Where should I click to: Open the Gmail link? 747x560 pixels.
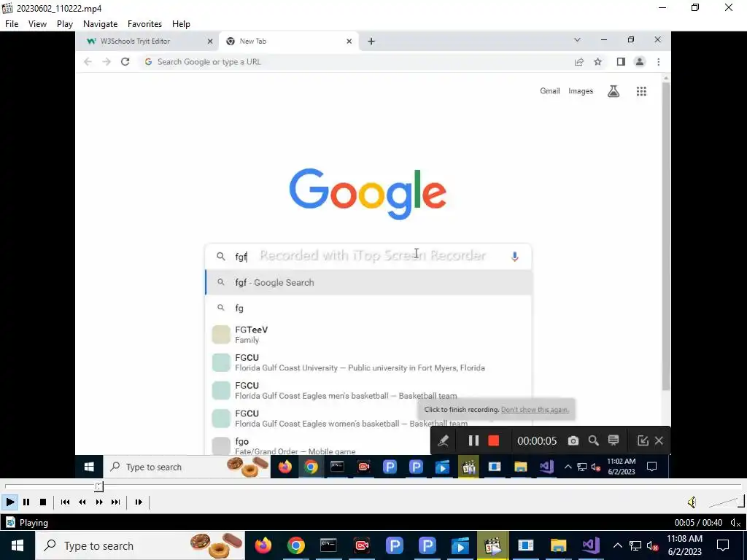[550, 91]
